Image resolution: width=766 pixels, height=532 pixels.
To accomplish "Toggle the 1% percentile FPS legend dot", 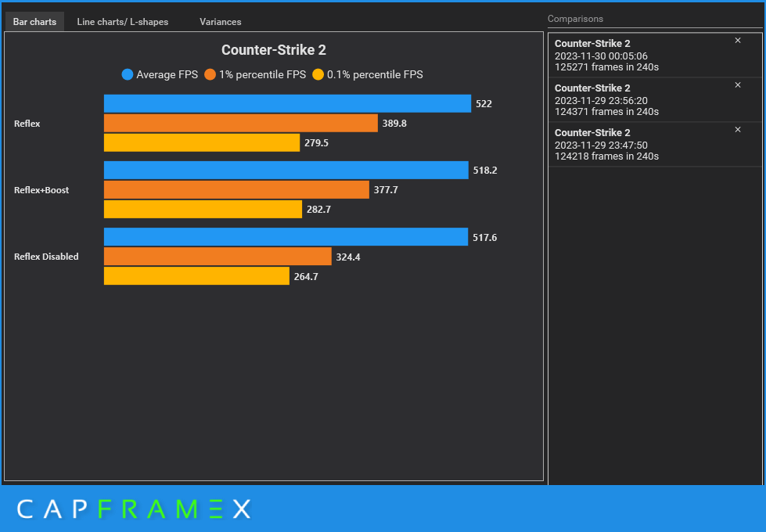I will (210, 74).
